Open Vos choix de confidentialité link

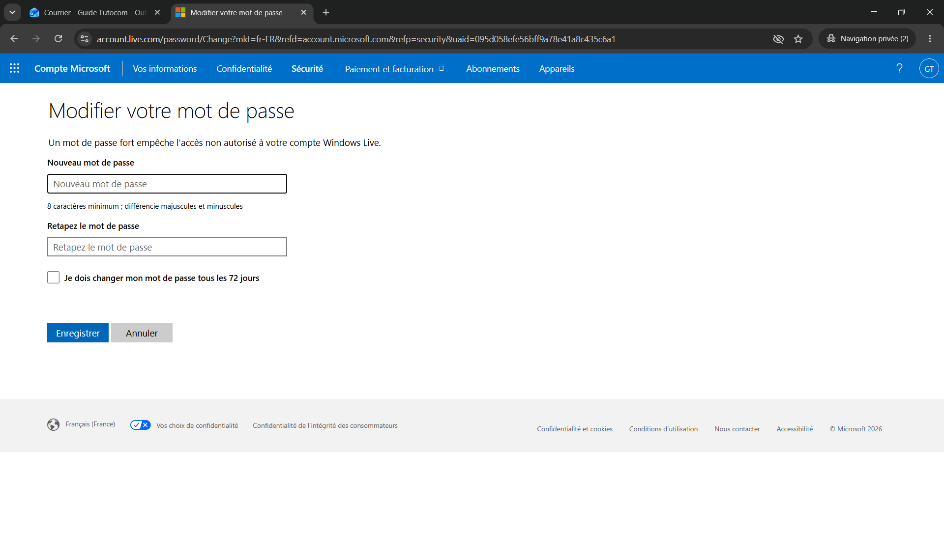pyautogui.click(x=197, y=425)
